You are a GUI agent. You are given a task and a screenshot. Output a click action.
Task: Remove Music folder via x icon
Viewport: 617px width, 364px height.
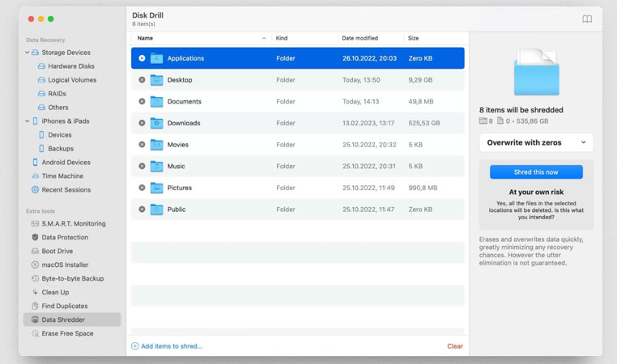(142, 167)
